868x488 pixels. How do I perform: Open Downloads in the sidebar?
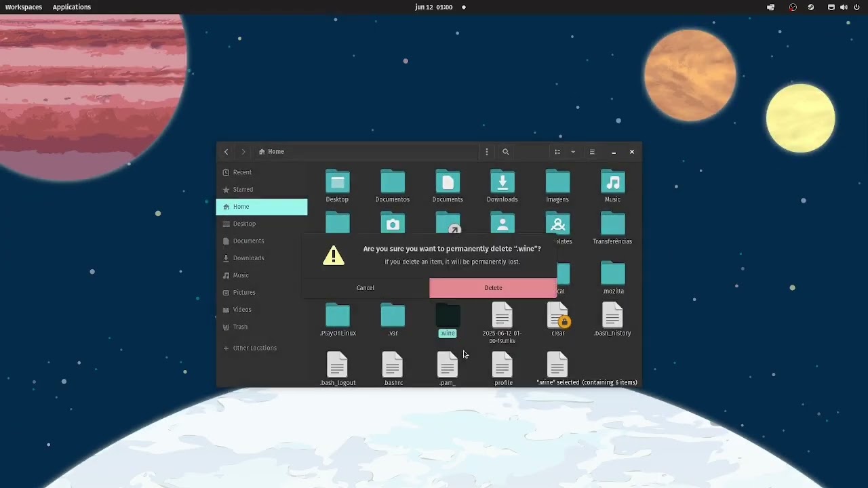[262, 258]
